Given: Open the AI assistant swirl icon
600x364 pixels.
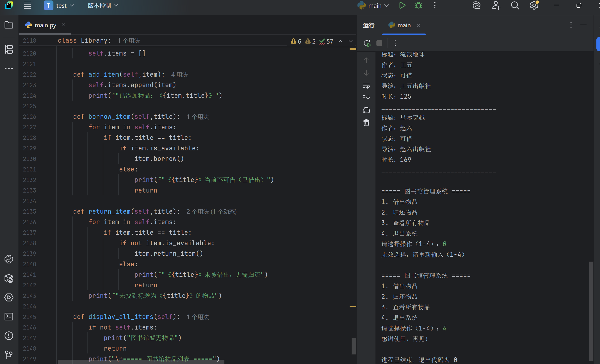Looking at the screenshot, I should click(477, 5).
